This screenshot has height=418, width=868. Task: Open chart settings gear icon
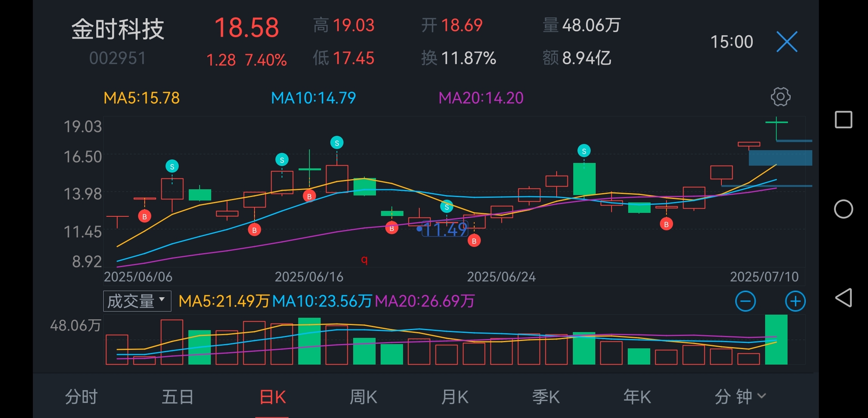tap(781, 97)
